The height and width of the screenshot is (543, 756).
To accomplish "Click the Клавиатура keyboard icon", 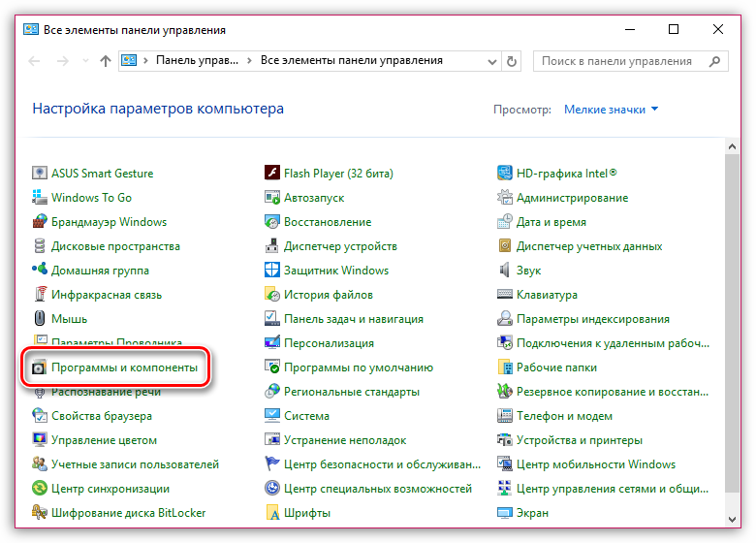I will [505, 295].
